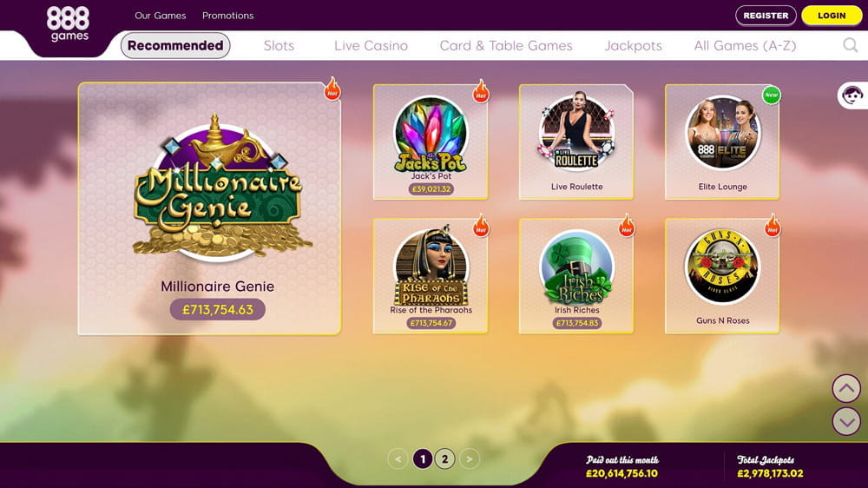Open the search magnifier icon
This screenshot has width=868, height=488.
851,45
